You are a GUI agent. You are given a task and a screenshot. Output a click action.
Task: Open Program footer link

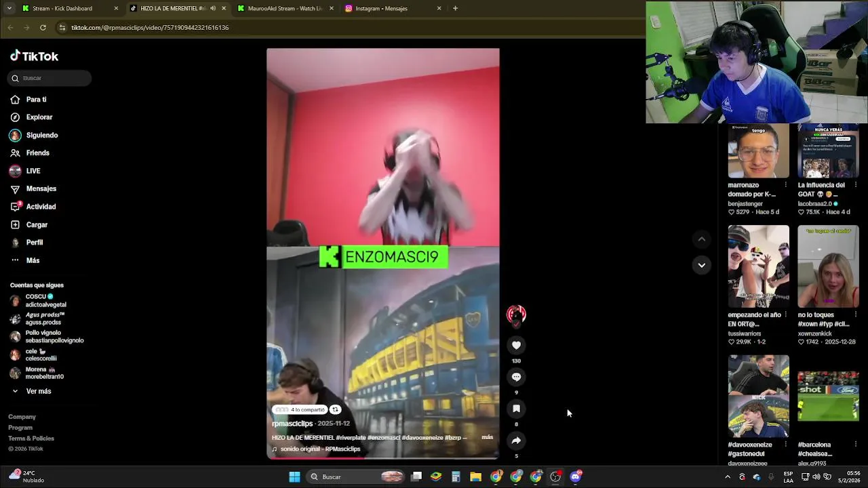(20, 428)
